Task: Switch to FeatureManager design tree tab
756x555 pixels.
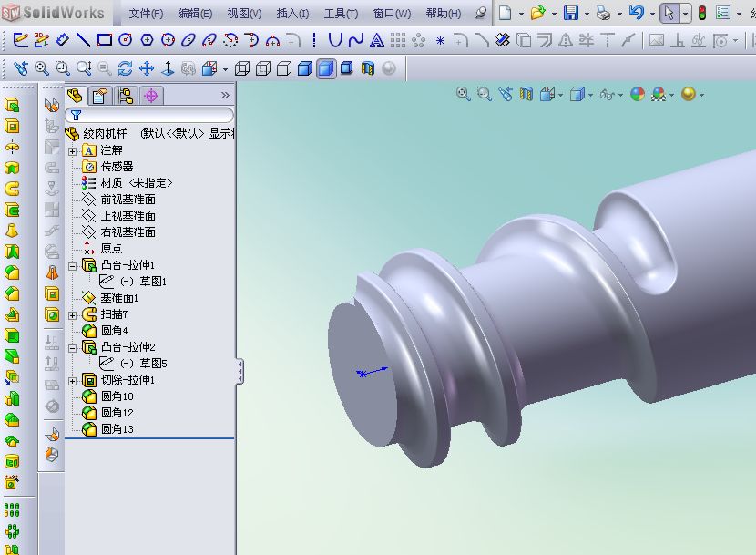Action: pos(76,96)
